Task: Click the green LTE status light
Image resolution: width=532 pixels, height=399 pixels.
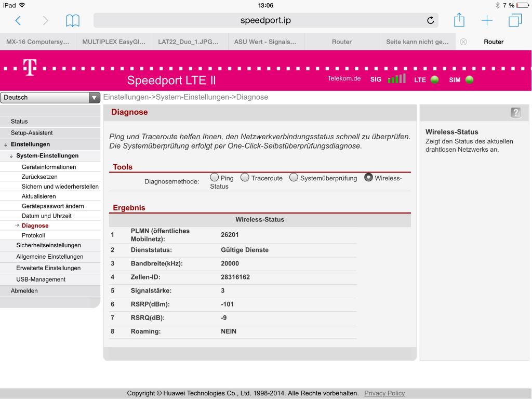Action: [x=434, y=79]
